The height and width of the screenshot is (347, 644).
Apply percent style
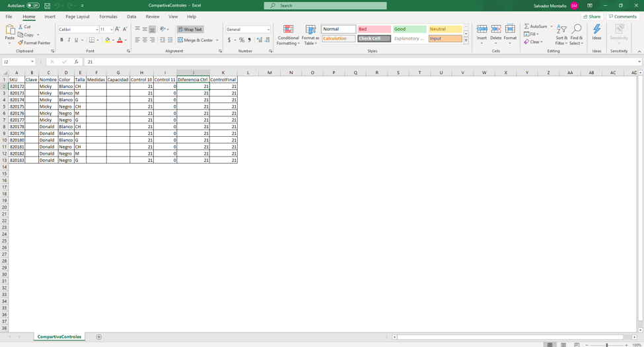[x=242, y=40]
